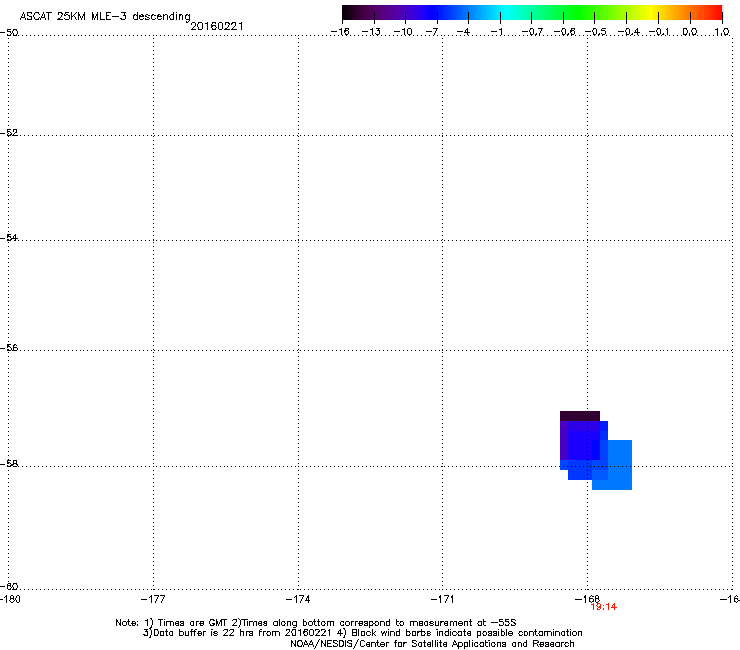Screen dimensions: 740x650
Task: Click colorbar label -0.6
Action: pyautogui.click(x=564, y=32)
